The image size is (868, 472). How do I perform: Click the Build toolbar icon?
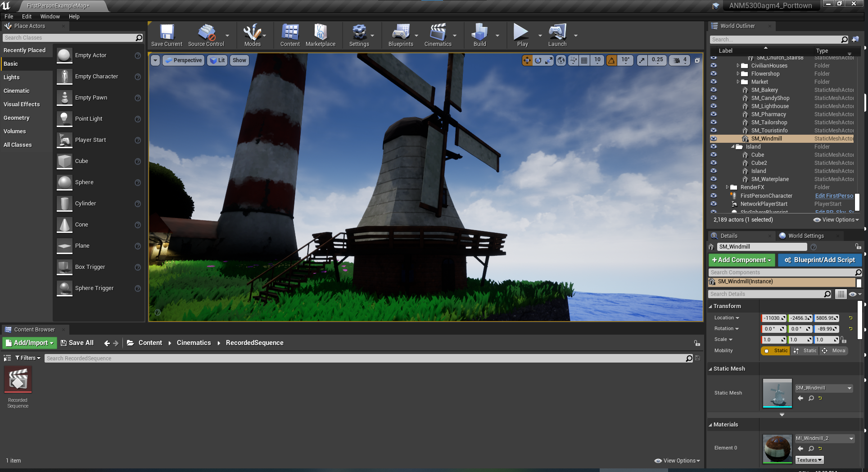click(479, 35)
